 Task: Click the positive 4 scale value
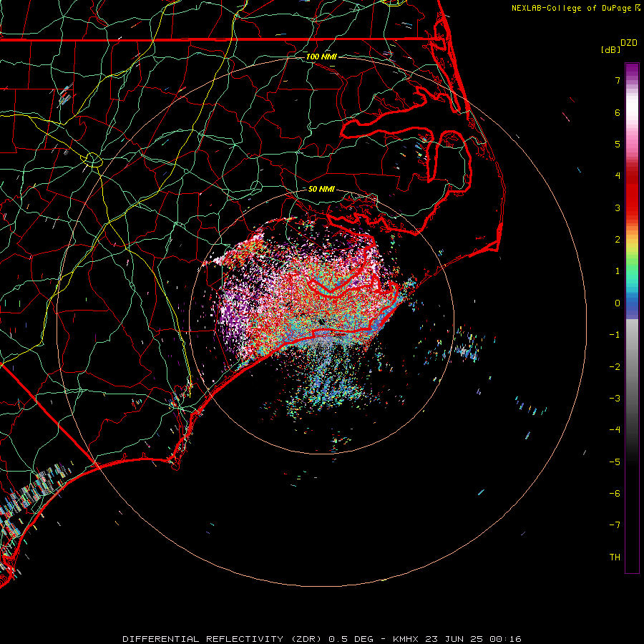[618, 176]
